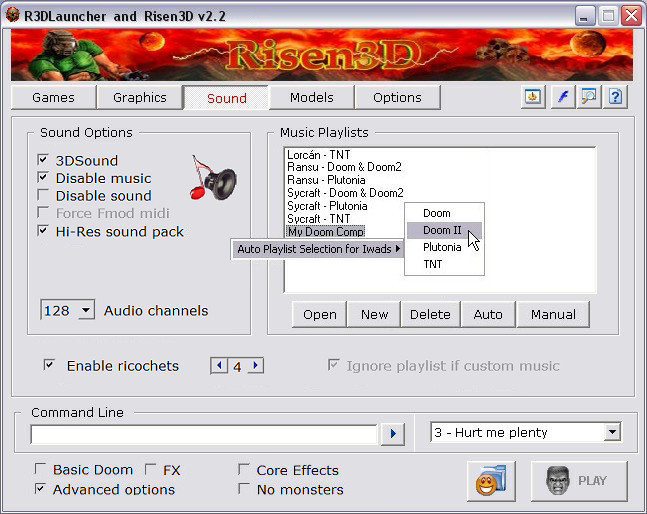Click the Auto playlist button

click(488, 314)
